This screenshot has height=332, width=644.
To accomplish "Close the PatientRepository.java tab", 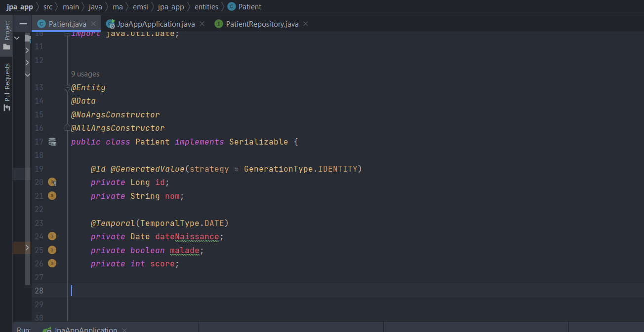I will coord(305,23).
